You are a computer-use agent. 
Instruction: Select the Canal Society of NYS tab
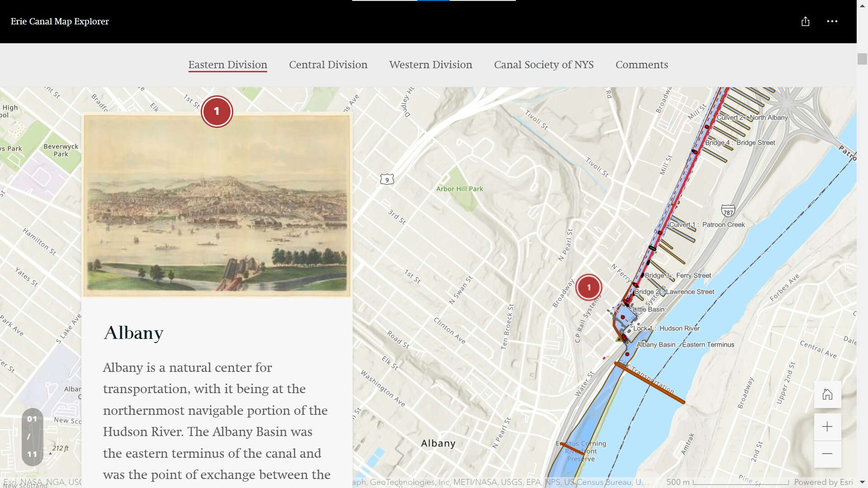click(x=544, y=65)
